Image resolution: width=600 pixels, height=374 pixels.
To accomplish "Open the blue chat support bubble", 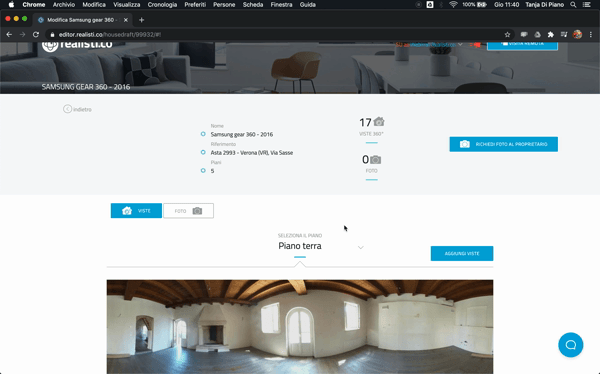I will tap(570, 345).
